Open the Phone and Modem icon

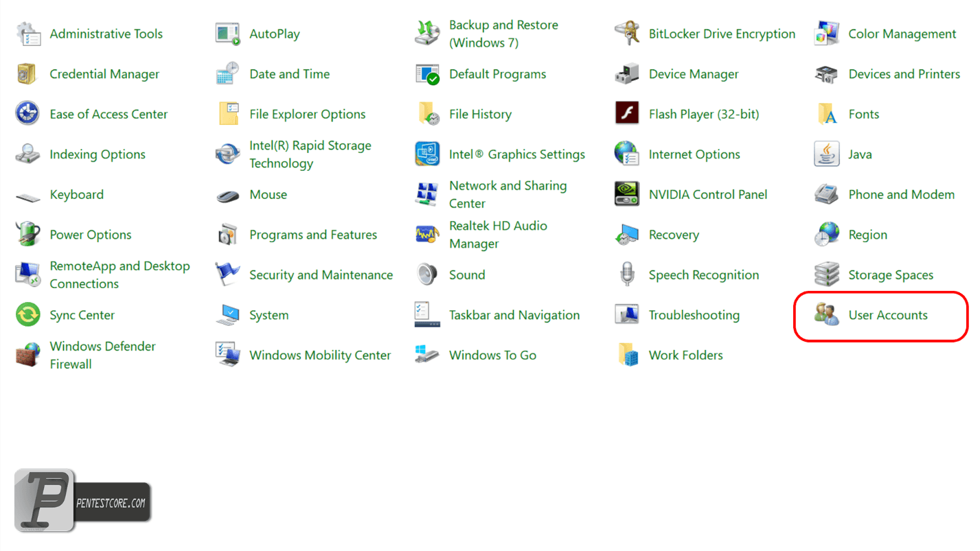pos(826,194)
